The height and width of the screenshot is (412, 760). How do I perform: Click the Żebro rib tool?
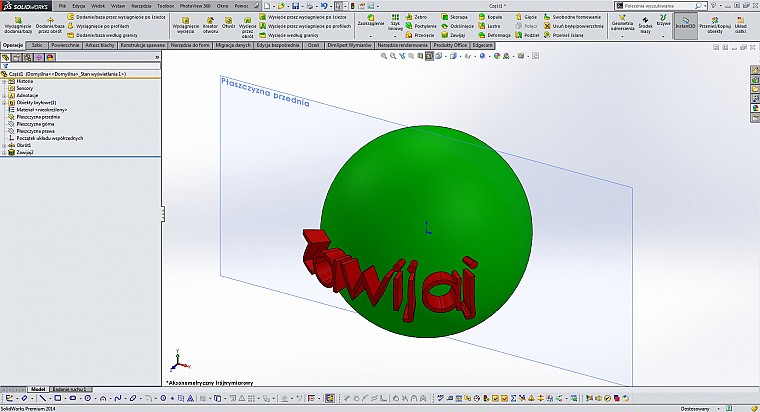tap(416, 17)
